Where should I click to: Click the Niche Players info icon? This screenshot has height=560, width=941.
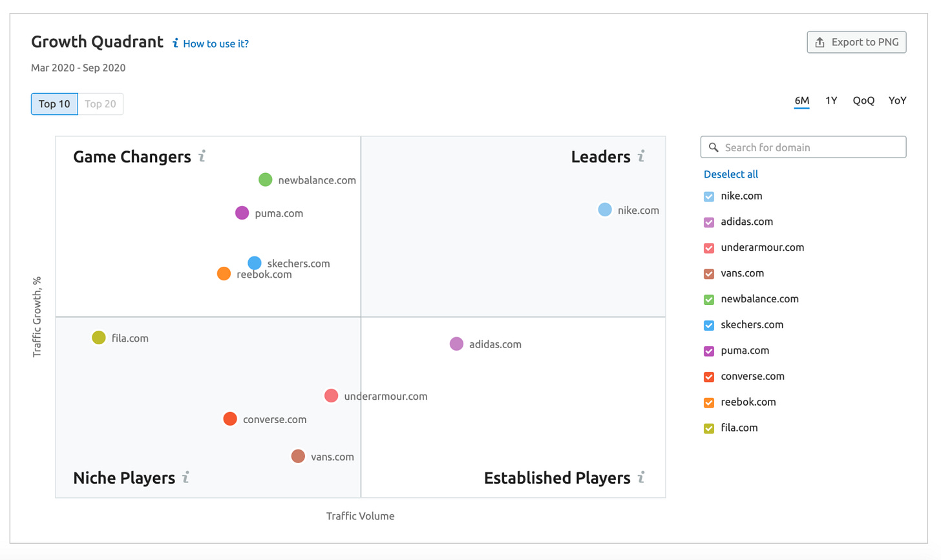click(185, 478)
